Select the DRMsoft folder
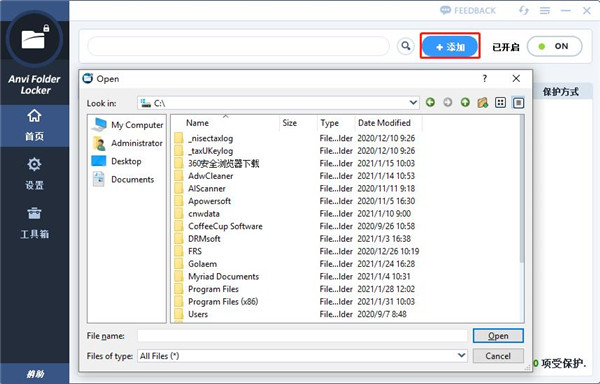 204,239
